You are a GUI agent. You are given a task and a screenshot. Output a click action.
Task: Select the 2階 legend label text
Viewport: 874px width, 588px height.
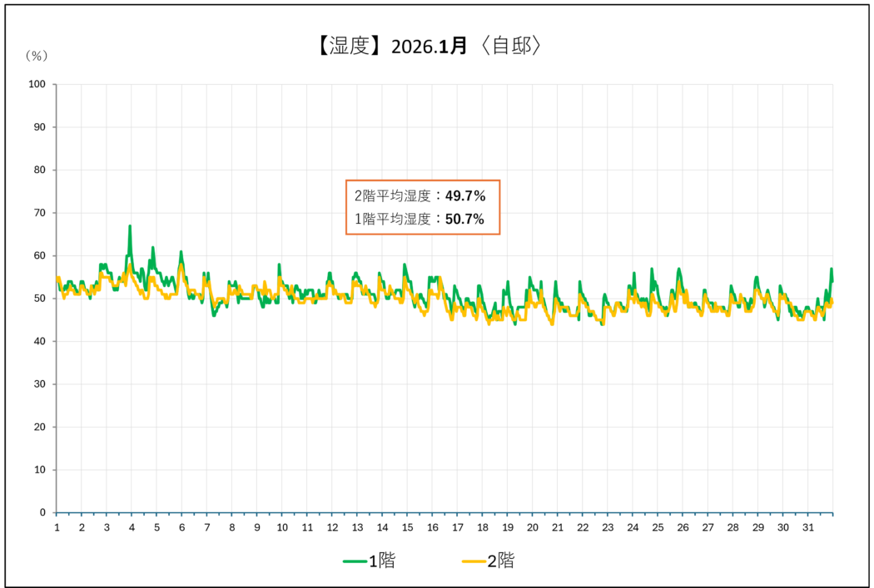click(x=500, y=561)
